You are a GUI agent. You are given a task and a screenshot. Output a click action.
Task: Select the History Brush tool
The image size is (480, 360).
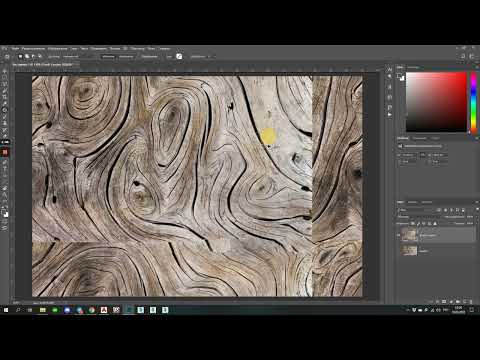[5, 129]
